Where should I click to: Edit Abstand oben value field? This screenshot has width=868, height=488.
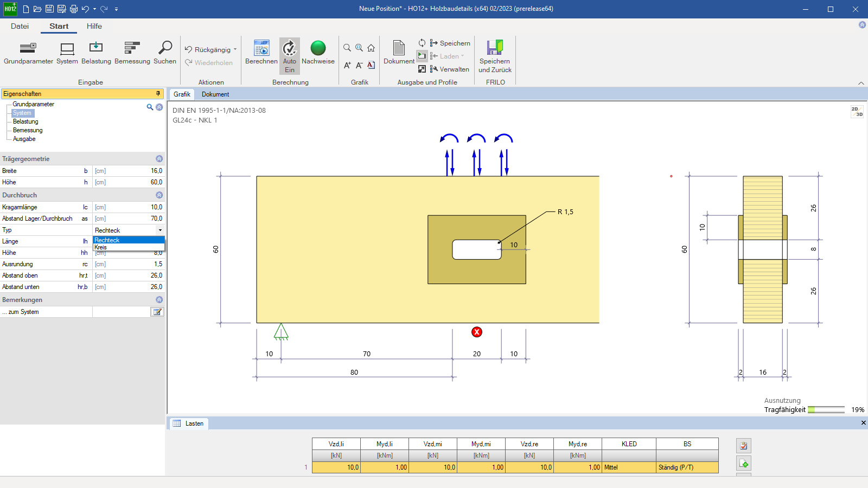pyautogui.click(x=128, y=275)
